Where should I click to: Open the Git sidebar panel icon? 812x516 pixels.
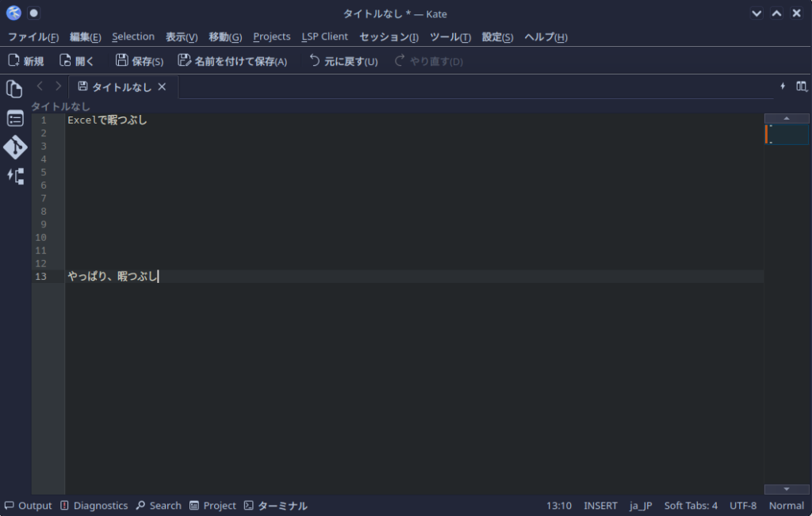pyautogui.click(x=14, y=147)
